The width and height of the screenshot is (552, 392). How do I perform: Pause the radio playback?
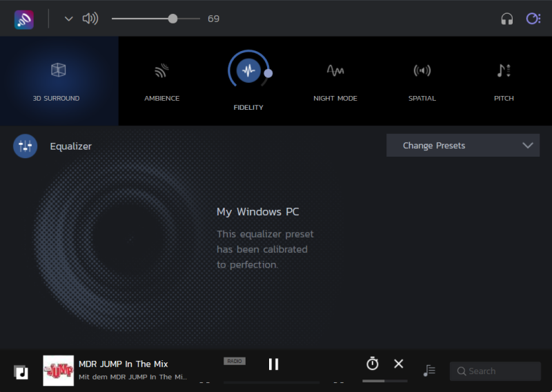(273, 364)
